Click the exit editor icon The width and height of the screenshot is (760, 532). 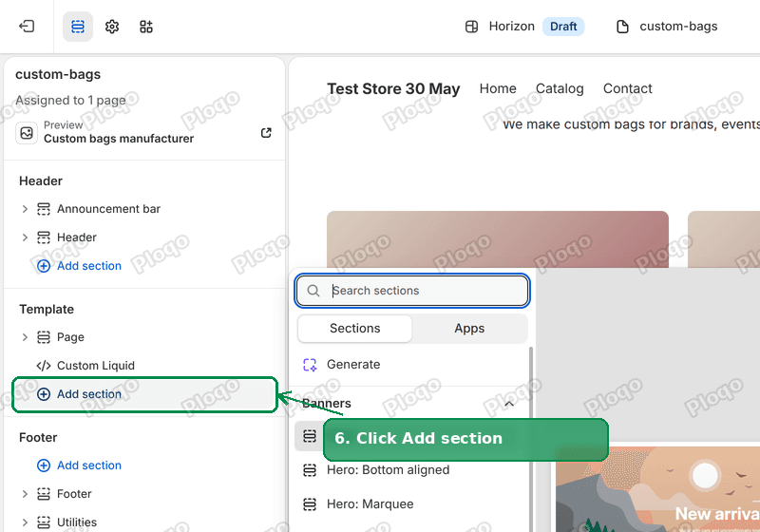point(27,27)
